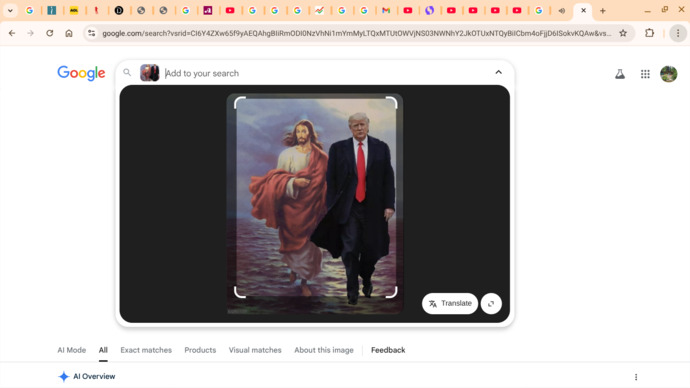Open the AI Overview three-dot options
This screenshot has height=388, width=690.
pos(636,377)
